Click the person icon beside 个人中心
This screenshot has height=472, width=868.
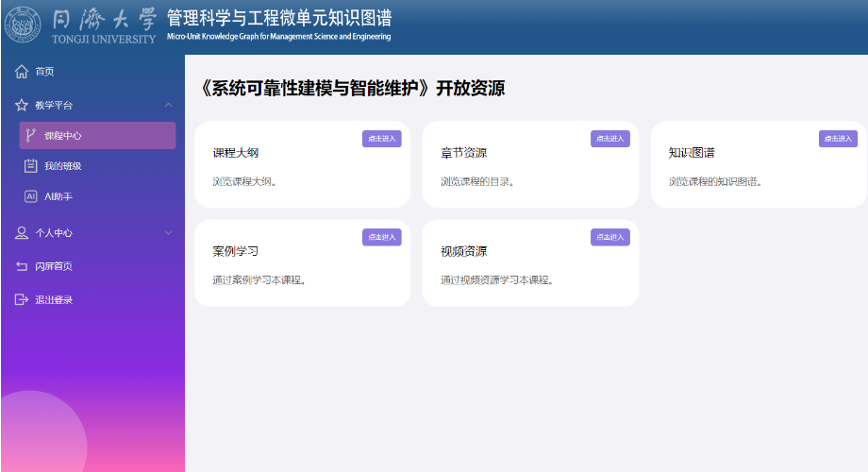coord(22,232)
